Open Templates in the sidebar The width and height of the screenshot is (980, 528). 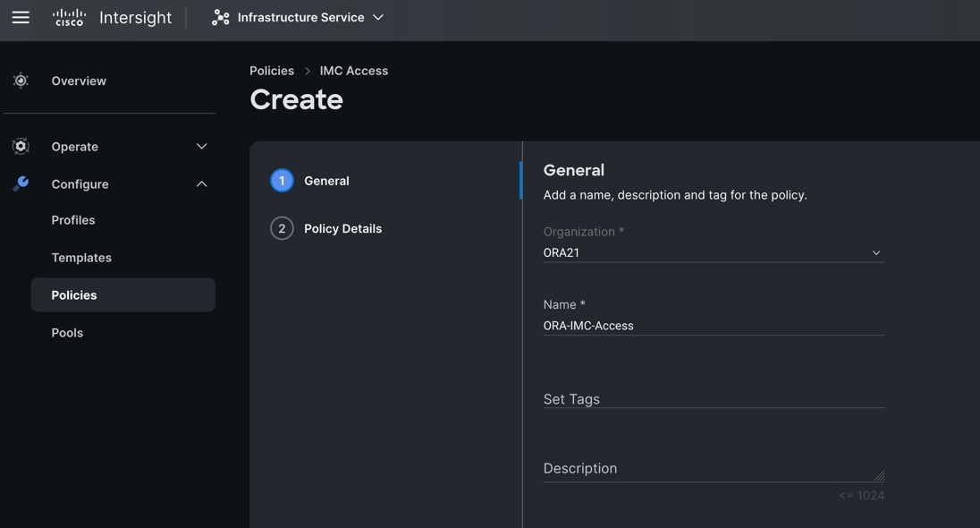[x=81, y=258]
